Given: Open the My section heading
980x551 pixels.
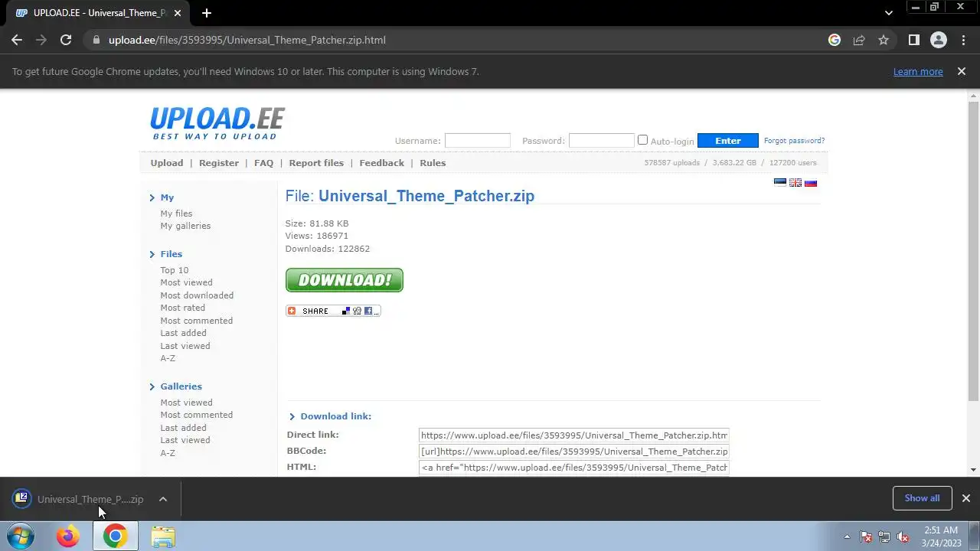Looking at the screenshot, I should [x=167, y=197].
